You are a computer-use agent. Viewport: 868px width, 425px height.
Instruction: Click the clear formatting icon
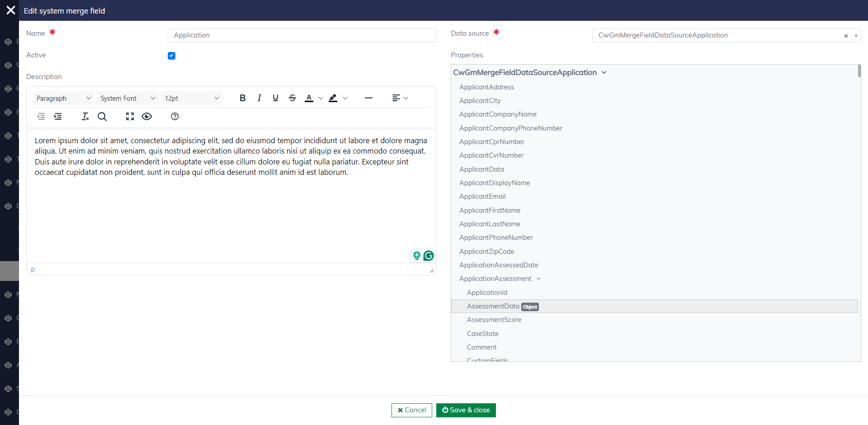tap(85, 117)
